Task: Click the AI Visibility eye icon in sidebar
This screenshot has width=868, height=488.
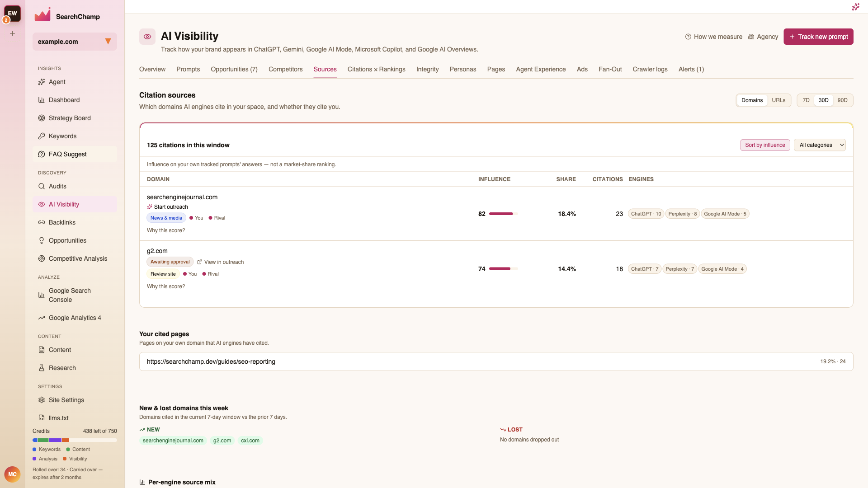Action: pos(42,204)
